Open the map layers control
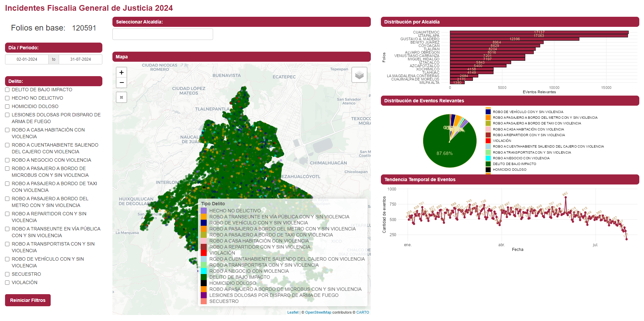Image resolution: width=644 pixels, height=321 pixels. point(359,75)
